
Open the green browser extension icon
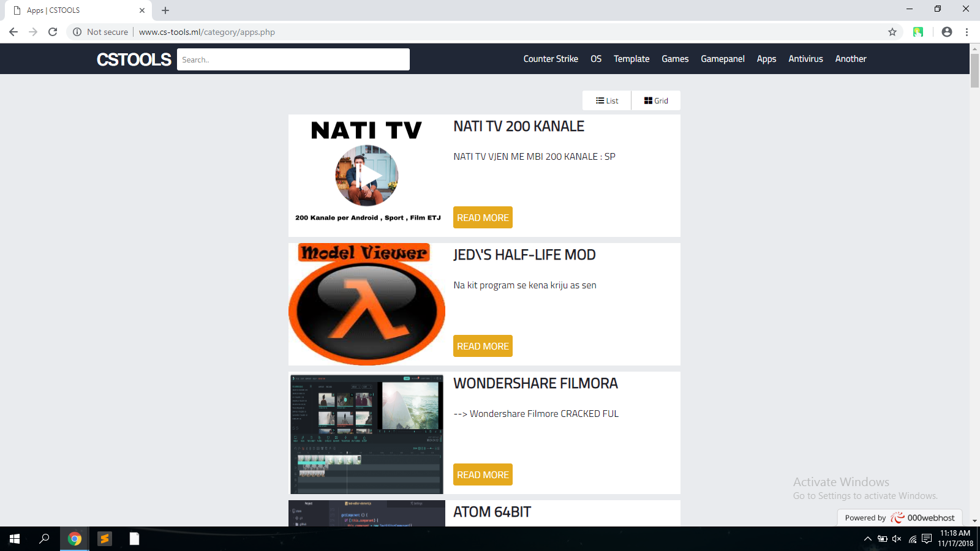[918, 32]
